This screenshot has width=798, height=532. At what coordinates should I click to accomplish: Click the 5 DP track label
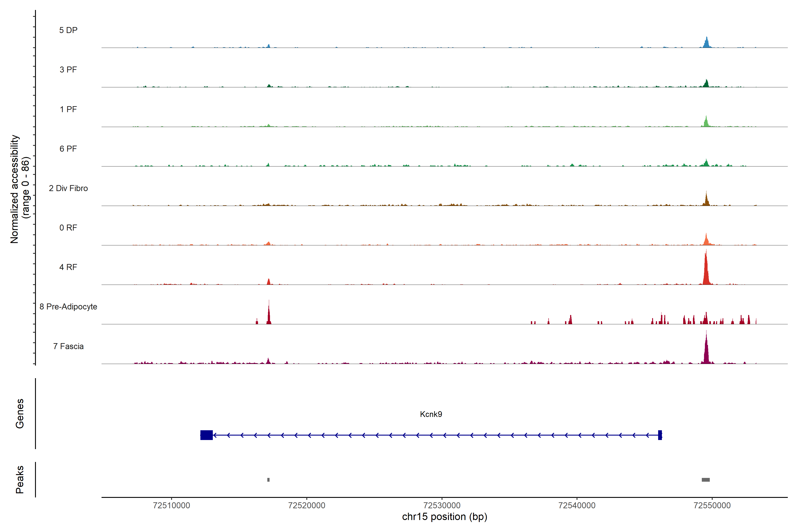(68, 30)
